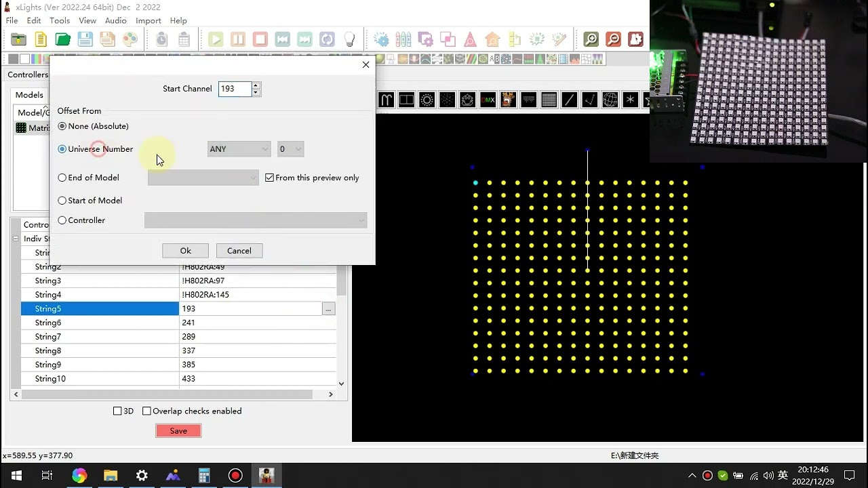The width and height of the screenshot is (868, 488).
Task: Close the Start Channel dialog
Action: [x=366, y=65]
